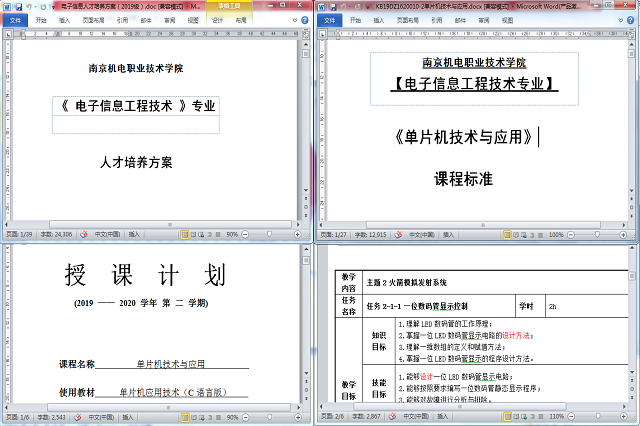The height and width of the screenshot is (426, 640).
Task: Click Undo icon in top-left window toolbar
Action: [28, 6]
